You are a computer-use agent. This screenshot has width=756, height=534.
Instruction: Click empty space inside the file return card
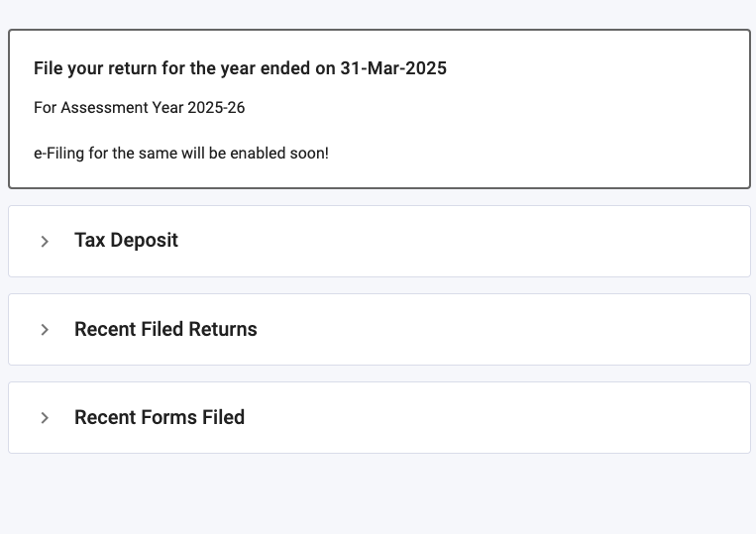pos(594,119)
